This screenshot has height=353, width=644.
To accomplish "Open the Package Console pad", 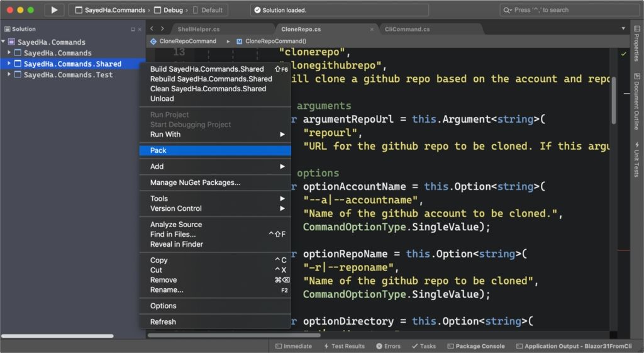I will point(476,346).
